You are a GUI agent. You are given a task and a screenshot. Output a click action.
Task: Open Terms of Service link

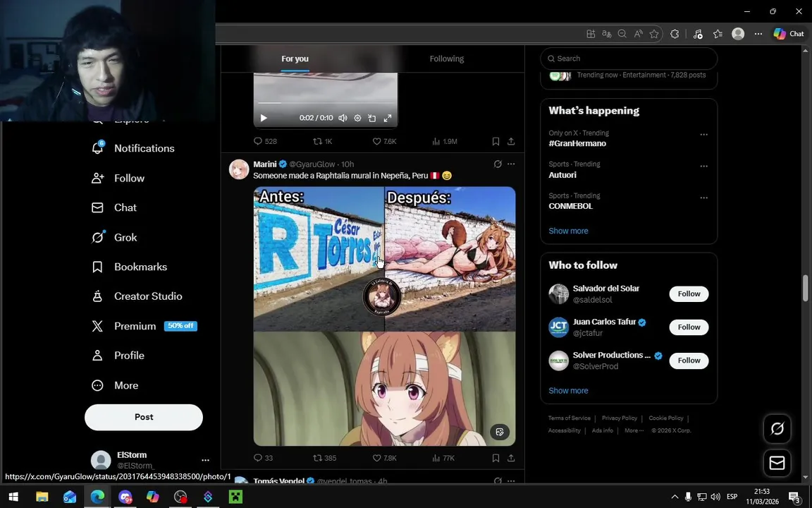(x=569, y=418)
